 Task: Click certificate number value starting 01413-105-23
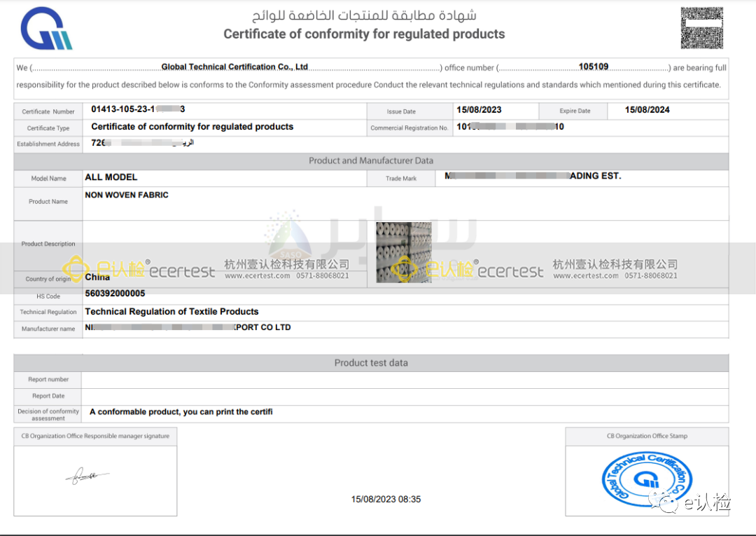pyautogui.click(x=138, y=109)
